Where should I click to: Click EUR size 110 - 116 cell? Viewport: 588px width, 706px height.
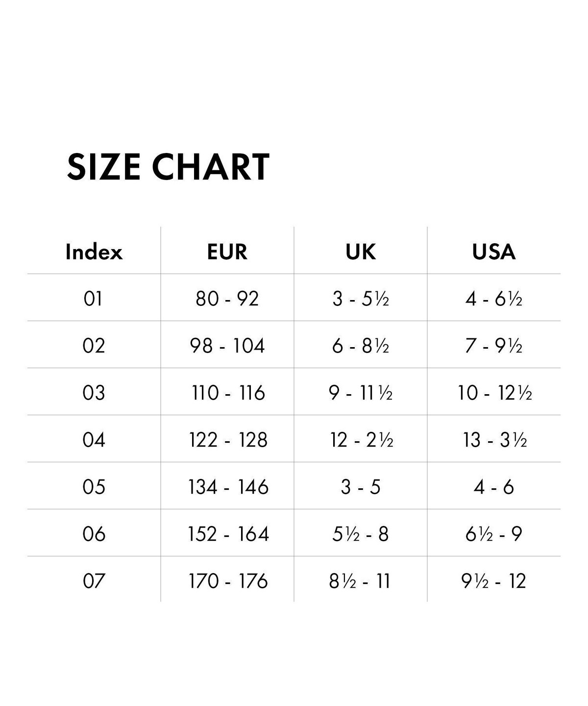(x=227, y=393)
